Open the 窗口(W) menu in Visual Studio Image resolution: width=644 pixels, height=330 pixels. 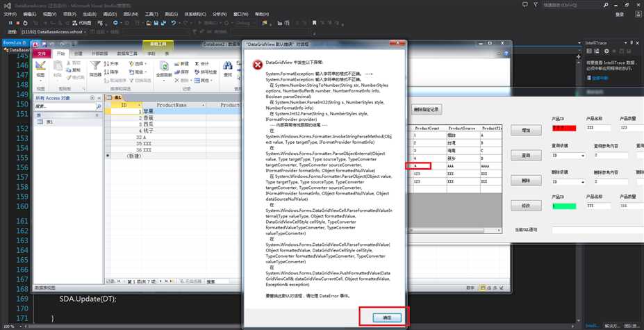tap(240, 14)
